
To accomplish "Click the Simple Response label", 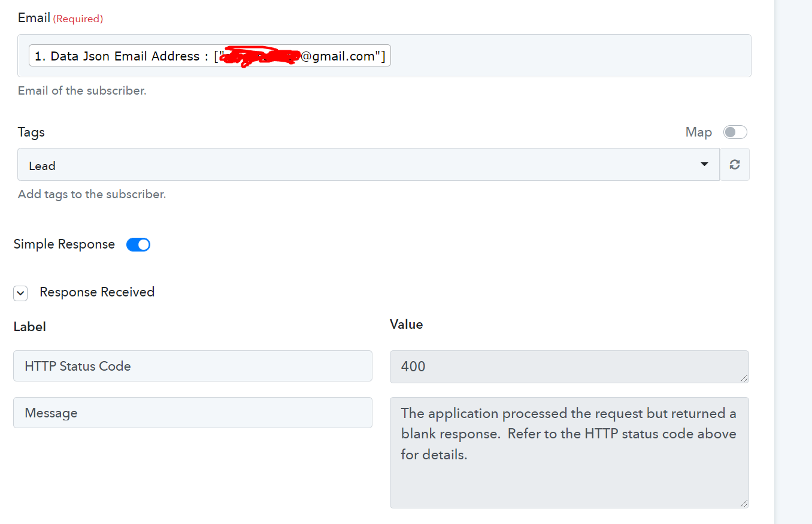I will pyautogui.click(x=64, y=244).
